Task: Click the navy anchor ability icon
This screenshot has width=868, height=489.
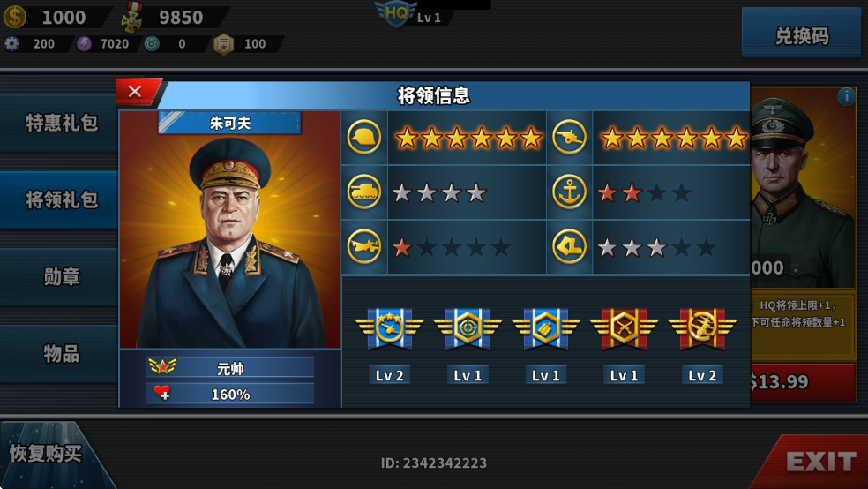Action: coord(569,192)
